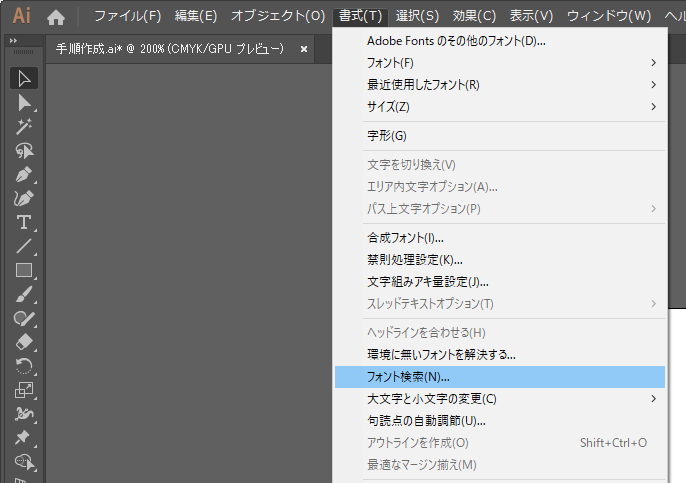Open the サイズ(Z) submenu entry

500,107
